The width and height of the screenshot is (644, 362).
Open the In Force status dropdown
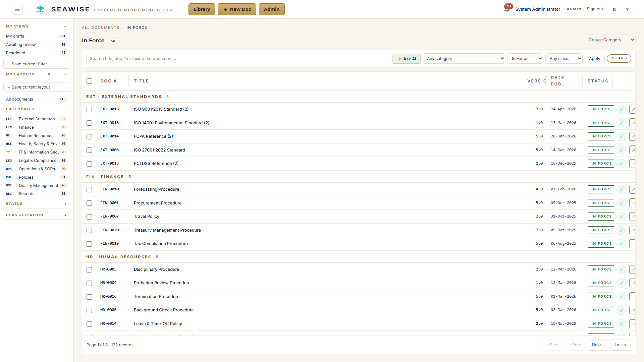click(x=525, y=59)
